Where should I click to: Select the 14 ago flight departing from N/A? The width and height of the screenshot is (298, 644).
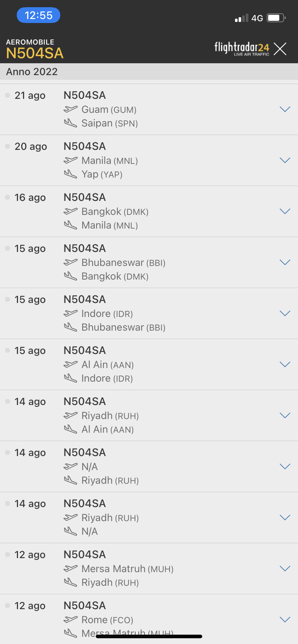pos(144,466)
